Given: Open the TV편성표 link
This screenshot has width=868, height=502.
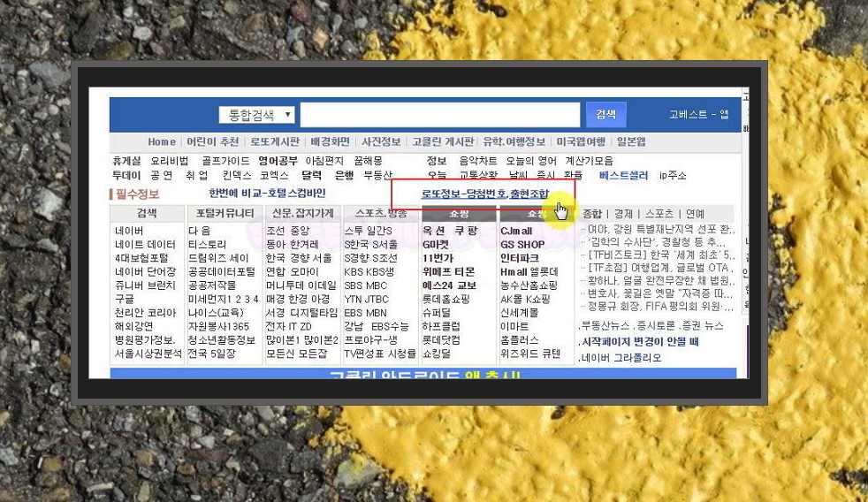Looking at the screenshot, I should [x=362, y=354].
